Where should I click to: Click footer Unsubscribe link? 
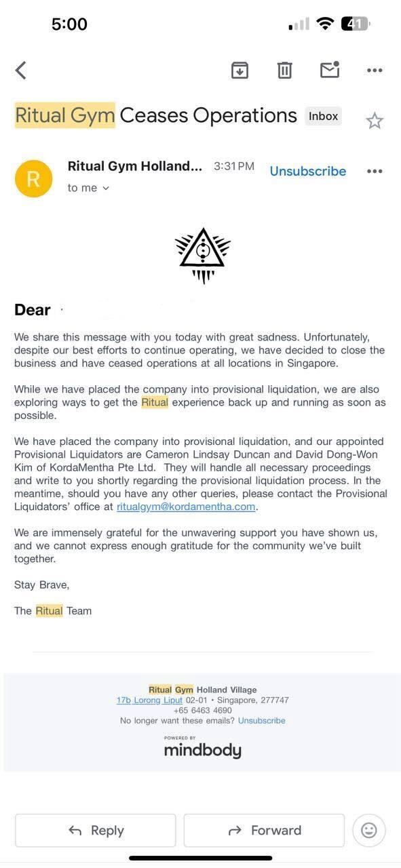[x=261, y=720]
